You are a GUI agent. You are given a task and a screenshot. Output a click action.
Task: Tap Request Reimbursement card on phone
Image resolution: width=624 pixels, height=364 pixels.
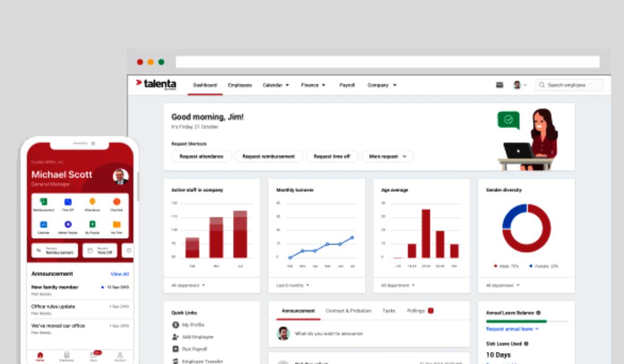55,251
